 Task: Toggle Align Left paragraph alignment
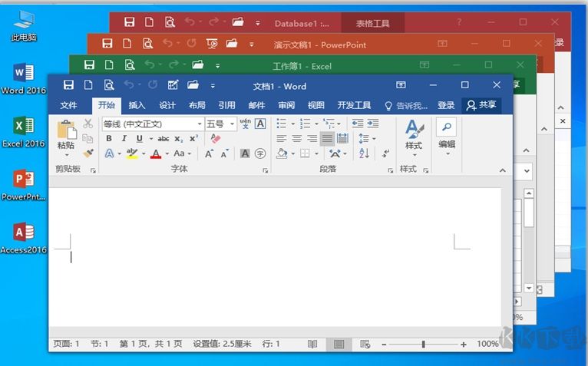[x=281, y=139]
